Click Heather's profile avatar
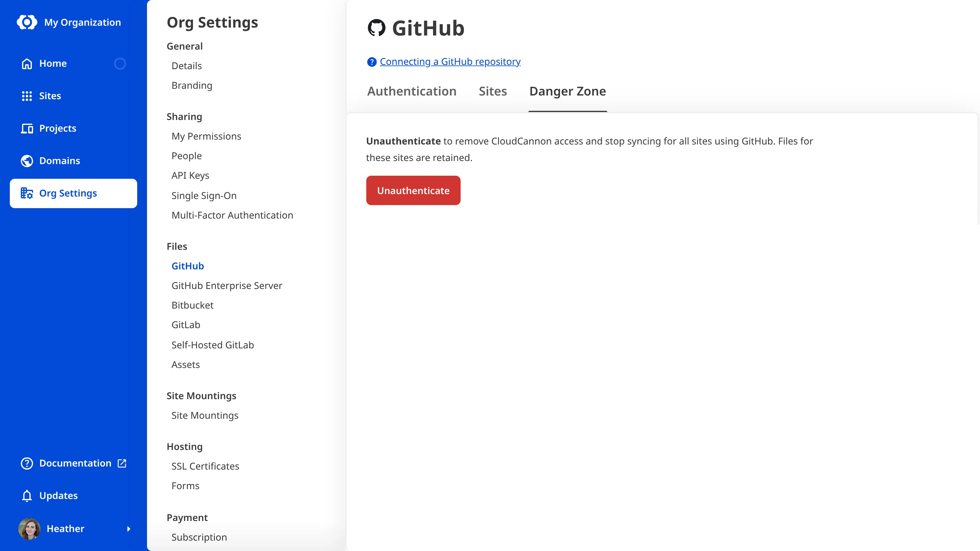The image size is (980, 551). tap(29, 529)
